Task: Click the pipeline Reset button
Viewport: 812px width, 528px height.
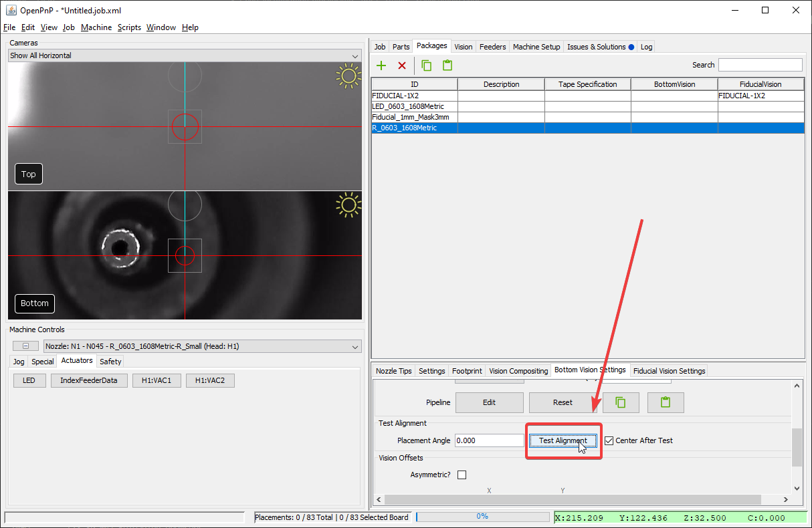Action: [x=563, y=402]
